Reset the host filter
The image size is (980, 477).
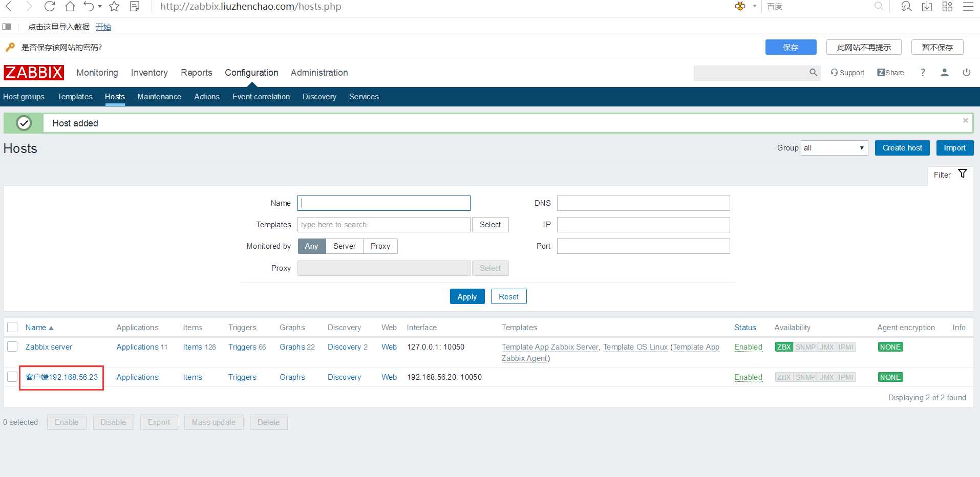508,296
